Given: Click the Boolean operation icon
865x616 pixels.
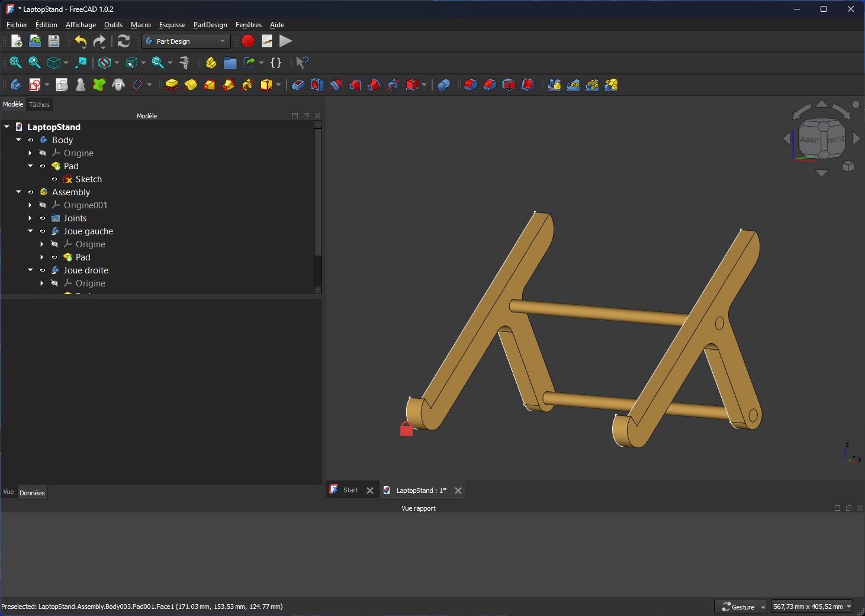Looking at the screenshot, I should point(443,85).
